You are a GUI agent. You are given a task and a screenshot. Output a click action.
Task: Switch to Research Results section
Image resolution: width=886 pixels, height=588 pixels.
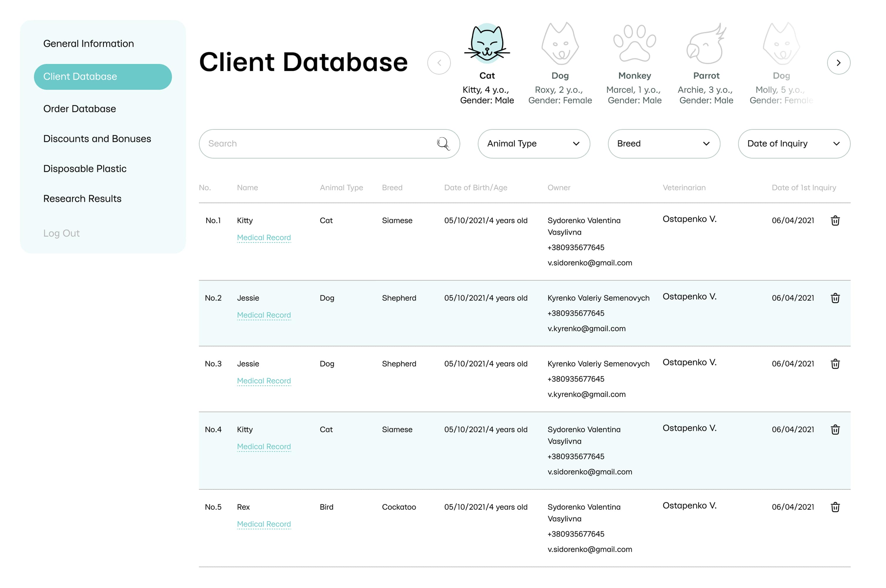82,199
